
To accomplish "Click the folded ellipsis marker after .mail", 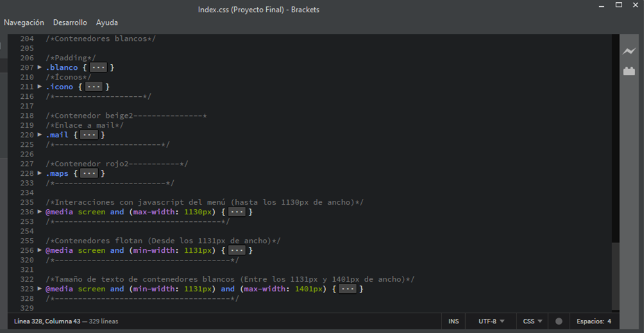I will 89,135.
